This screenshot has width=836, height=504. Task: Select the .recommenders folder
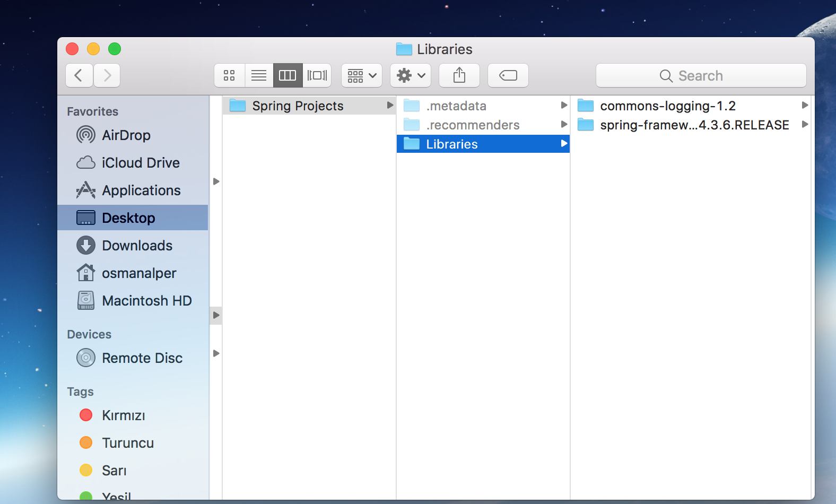(483, 125)
